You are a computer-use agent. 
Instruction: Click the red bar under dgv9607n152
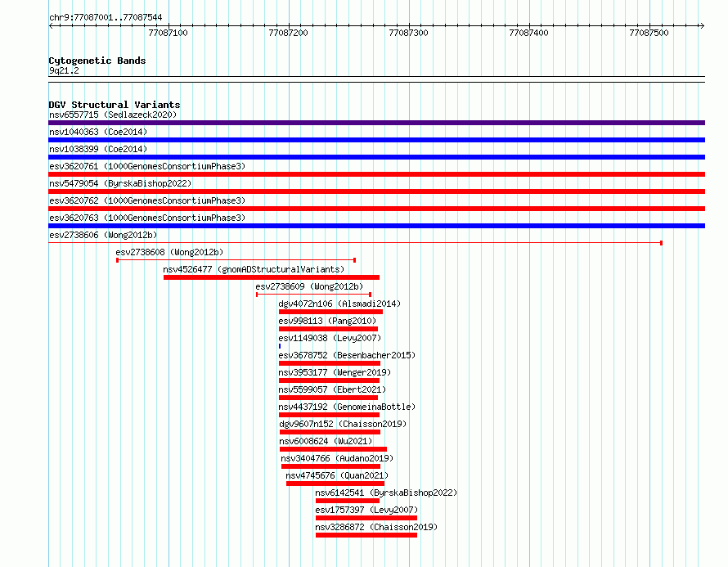pos(330,432)
